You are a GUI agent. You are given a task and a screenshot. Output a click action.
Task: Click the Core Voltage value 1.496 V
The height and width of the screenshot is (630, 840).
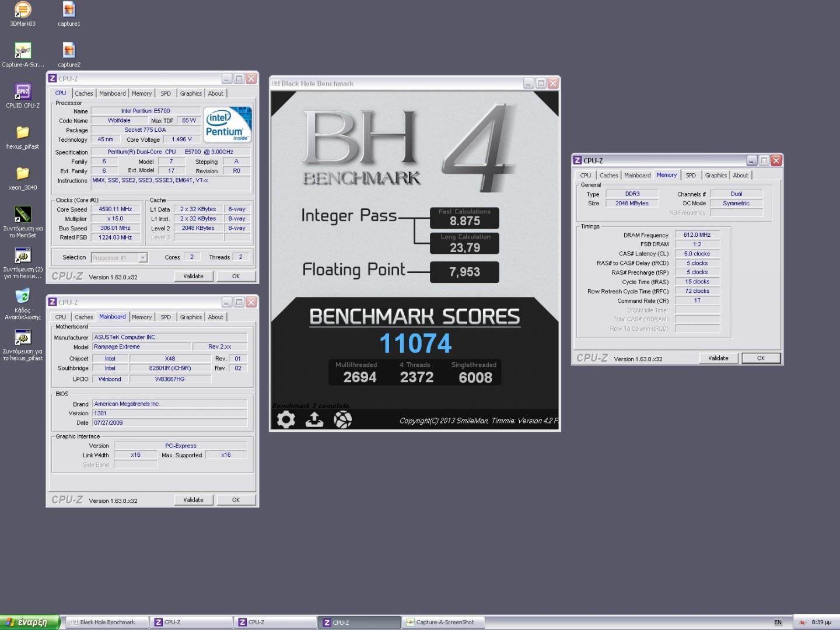[183, 139]
